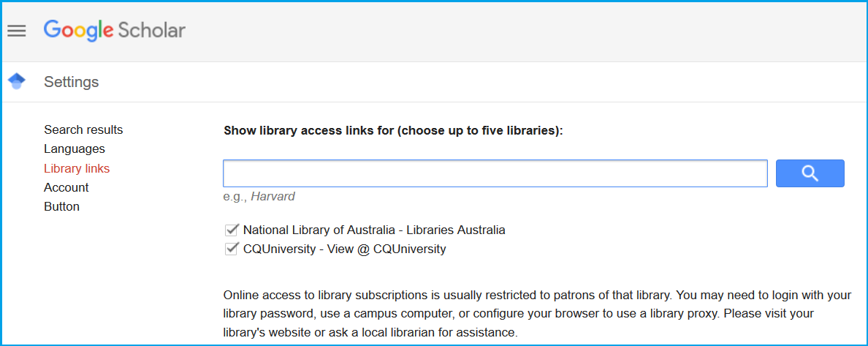
Task: Click the 'Show library access links for' heading
Action: point(393,131)
